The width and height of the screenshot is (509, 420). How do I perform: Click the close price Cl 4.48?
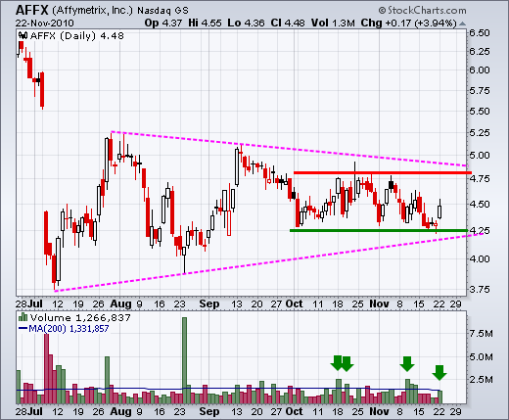point(288,23)
